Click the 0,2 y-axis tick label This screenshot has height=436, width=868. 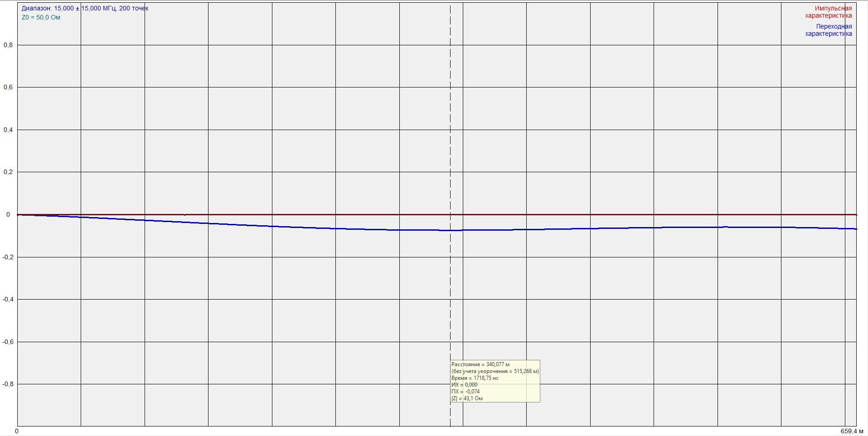click(8, 172)
